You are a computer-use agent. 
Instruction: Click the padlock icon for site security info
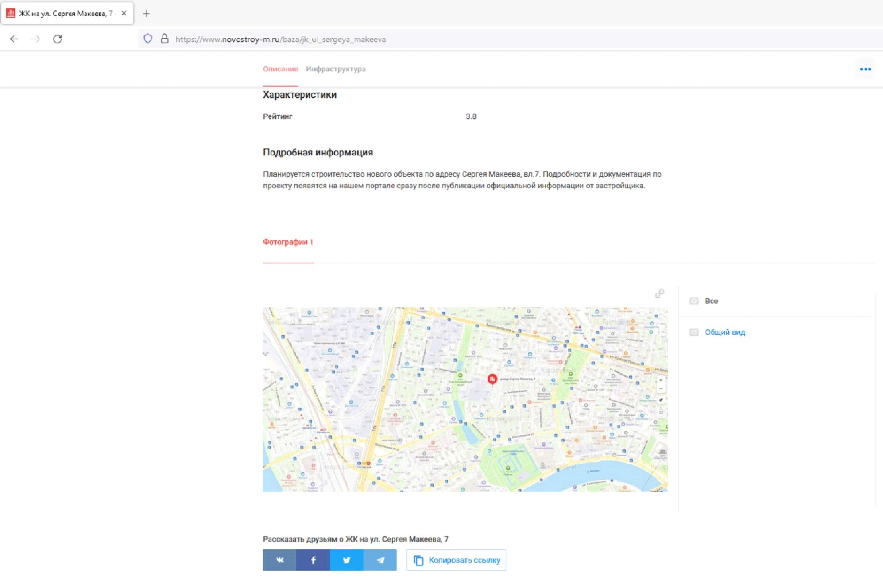click(x=164, y=39)
